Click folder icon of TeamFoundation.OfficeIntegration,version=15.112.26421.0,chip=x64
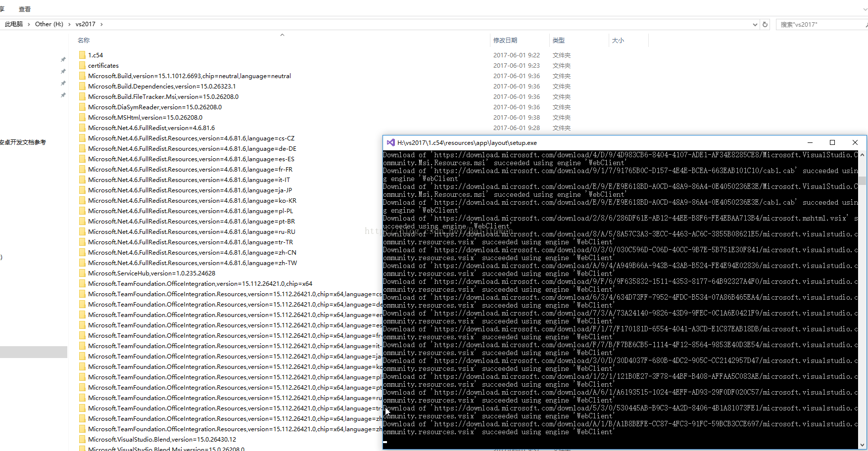Screen dimensions: 868x451 [82, 283]
